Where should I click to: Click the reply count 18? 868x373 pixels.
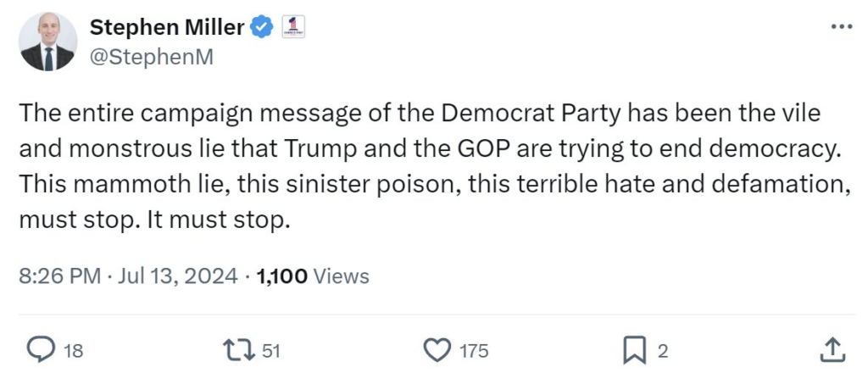click(74, 349)
